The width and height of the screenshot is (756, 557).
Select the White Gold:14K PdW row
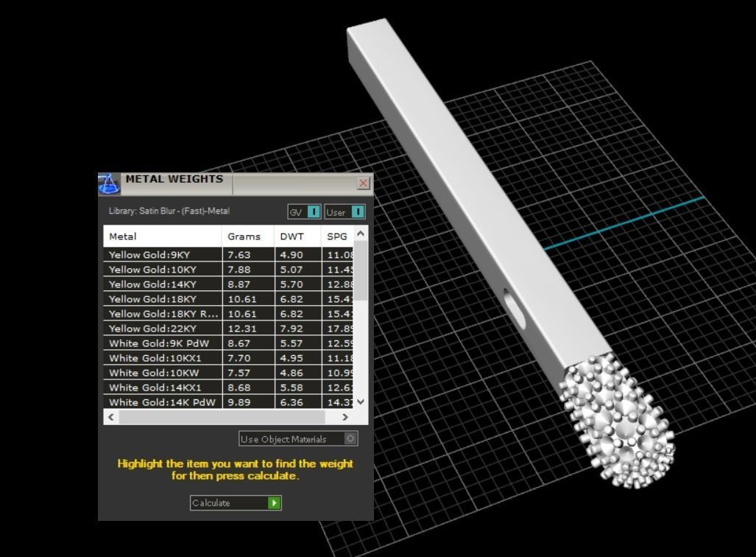pyautogui.click(x=228, y=402)
